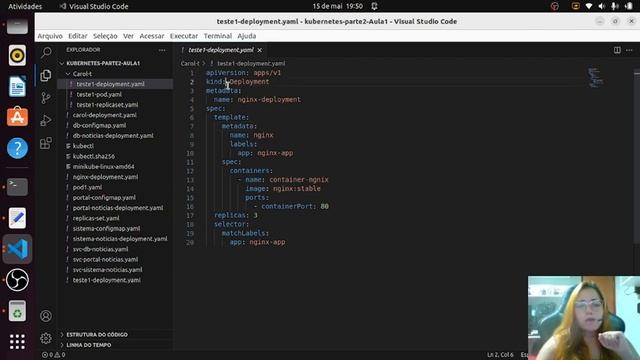This screenshot has height=360, width=640.
Task: Open replicas-set.yaml file
Action: tap(96, 218)
